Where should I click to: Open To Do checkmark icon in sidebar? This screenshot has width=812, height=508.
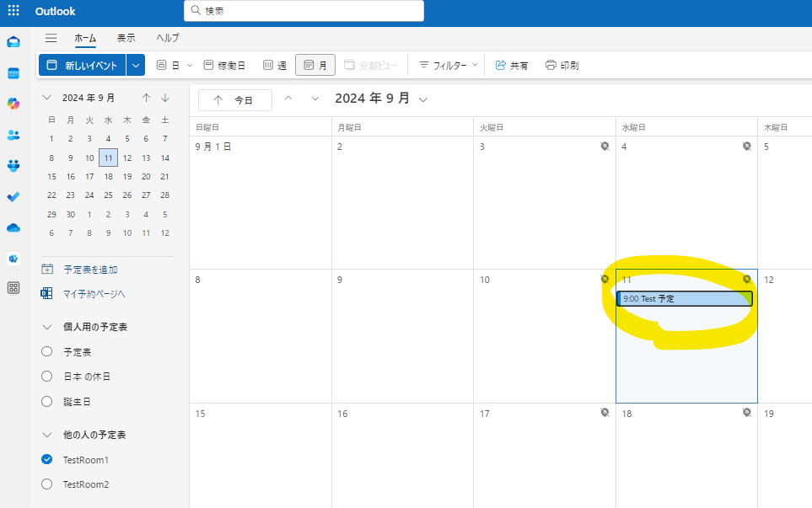13,196
